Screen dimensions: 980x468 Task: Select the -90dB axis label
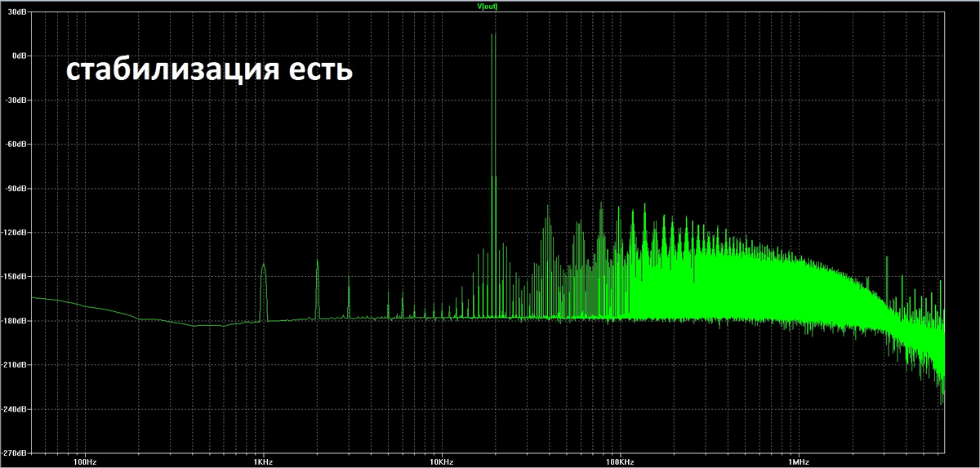point(17,188)
